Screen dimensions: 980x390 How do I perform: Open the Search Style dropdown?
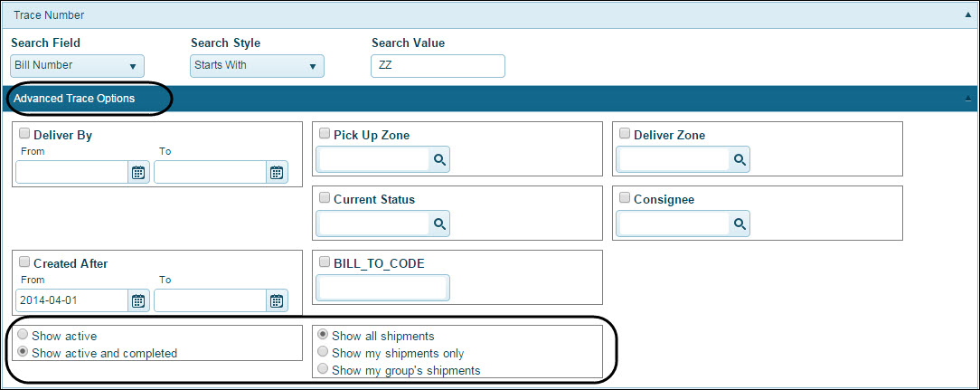click(x=258, y=66)
